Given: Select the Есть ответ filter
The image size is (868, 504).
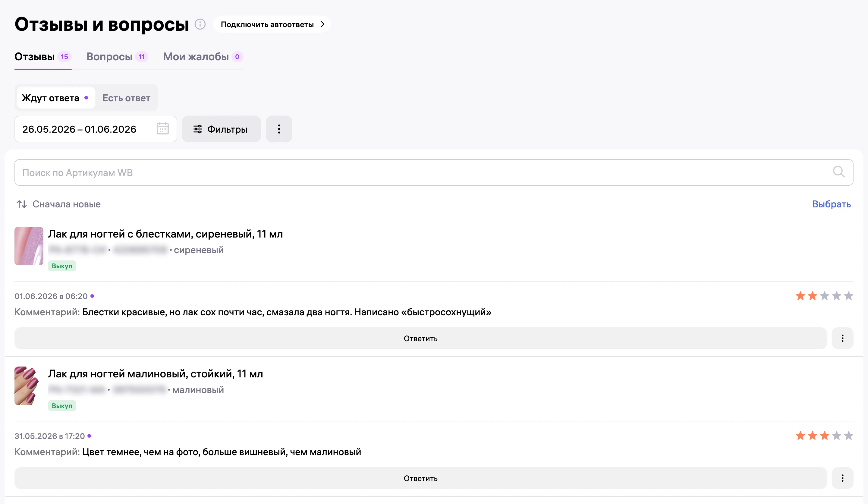Looking at the screenshot, I should (126, 98).
